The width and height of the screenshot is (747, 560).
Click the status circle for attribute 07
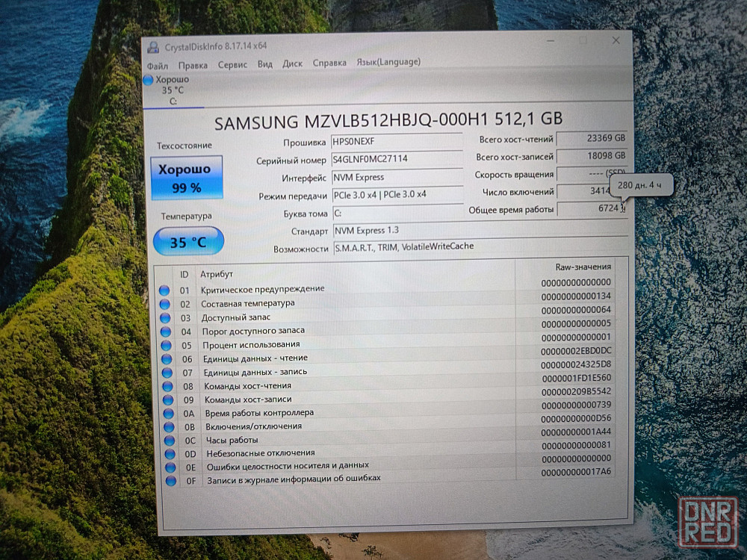point(167,373)
